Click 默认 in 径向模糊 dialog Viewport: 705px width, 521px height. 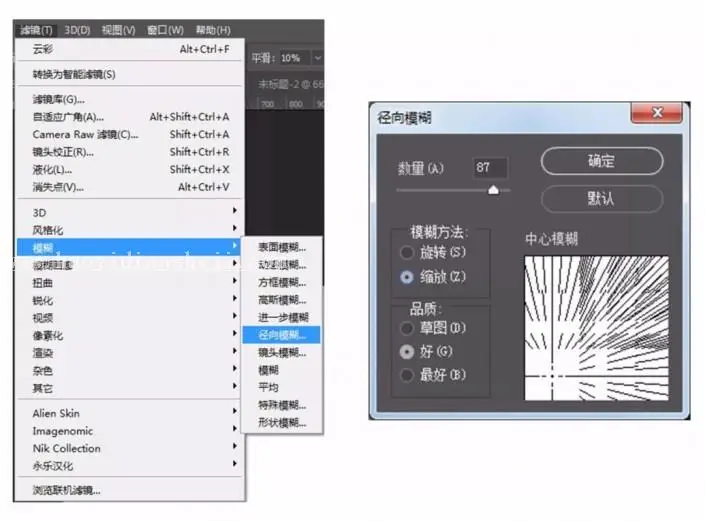(602, 198)
